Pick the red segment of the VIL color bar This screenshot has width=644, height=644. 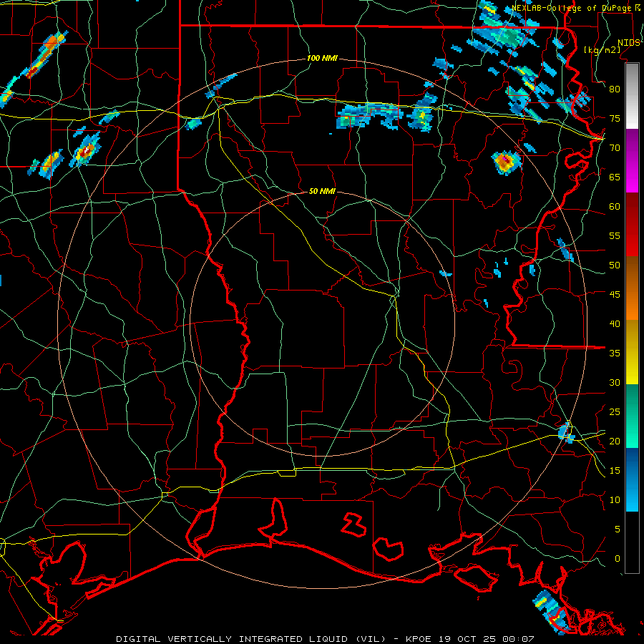[x=632, y=225]
